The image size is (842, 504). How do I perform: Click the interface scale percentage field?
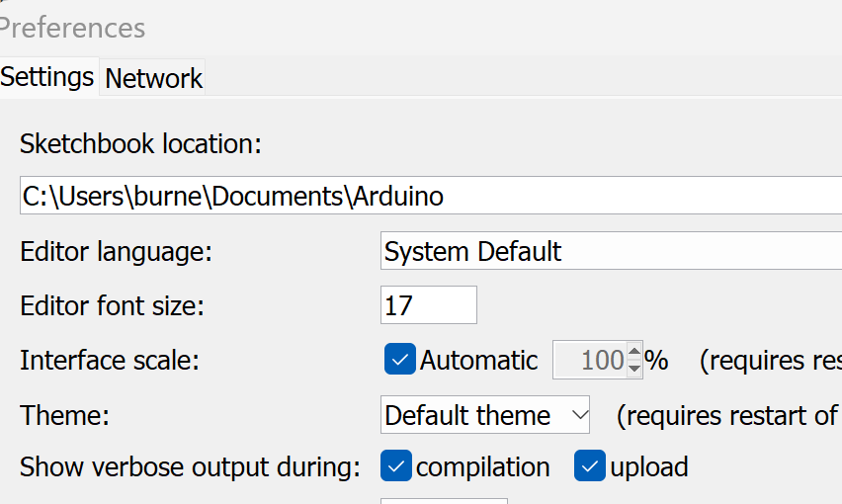coord(590,361)
